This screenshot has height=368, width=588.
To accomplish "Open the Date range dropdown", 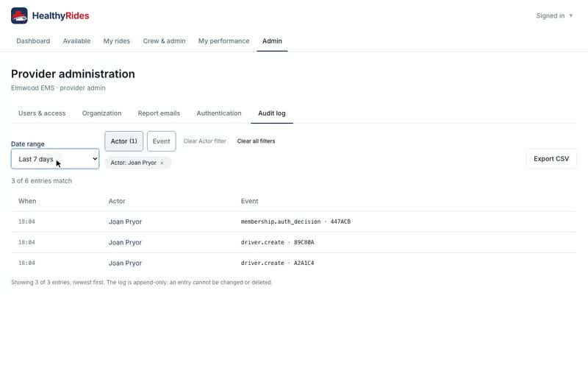I will pyautogui.click(x=55, y=159).
